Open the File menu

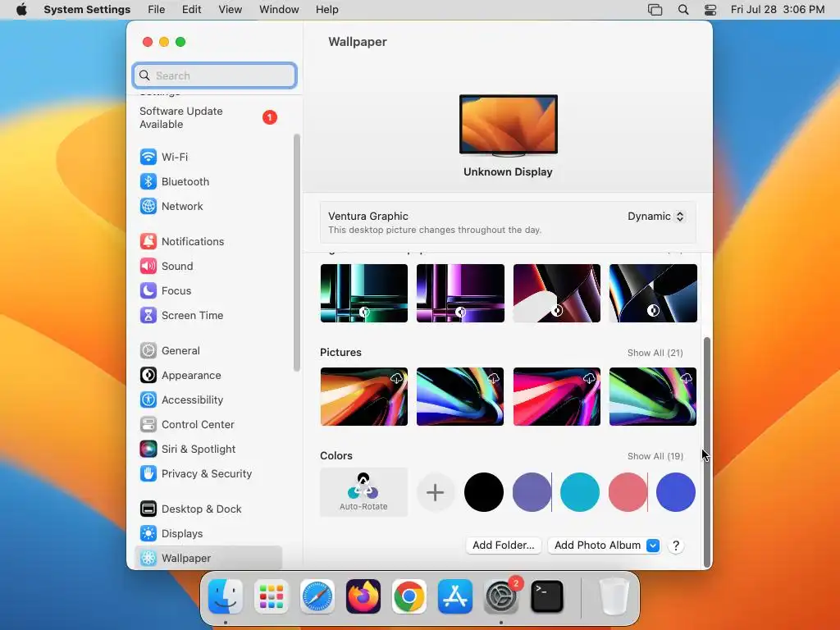tap(157, 10)
